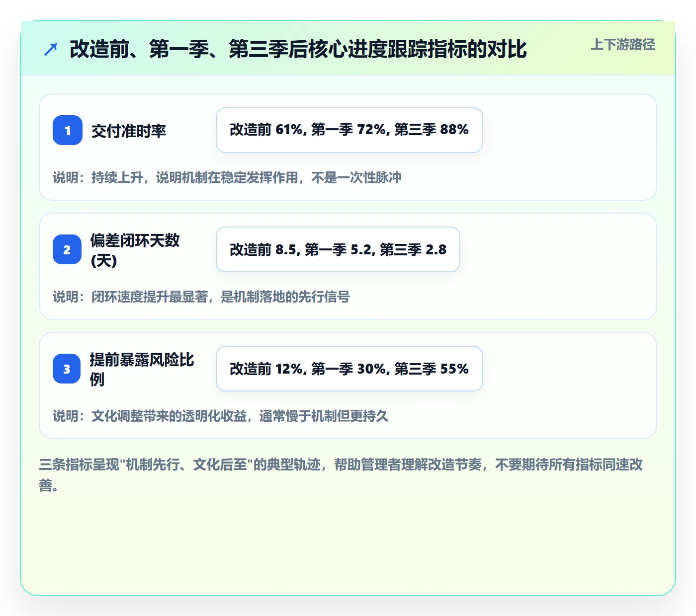Click the value box 改造前 61%, 第一季 72%, 第三季 88%
The image size is (696, 616).
click(x=349, y=130)
